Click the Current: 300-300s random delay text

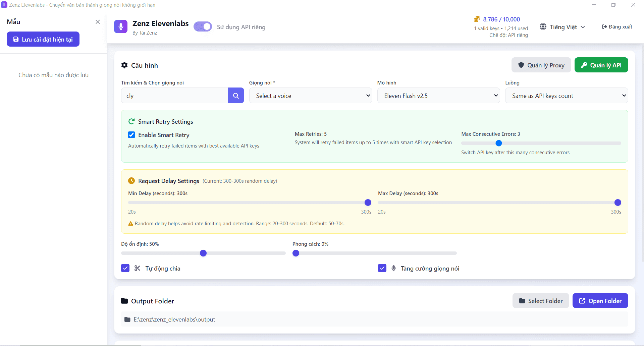tap(240, 181)
